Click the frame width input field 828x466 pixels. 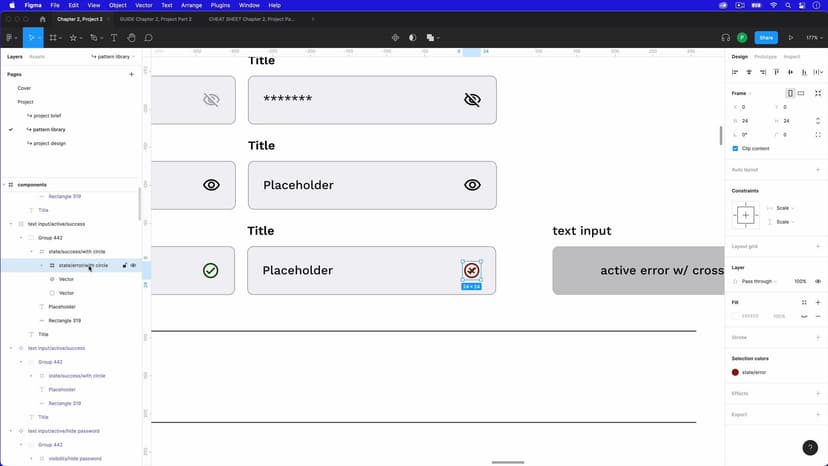point(752,121)
